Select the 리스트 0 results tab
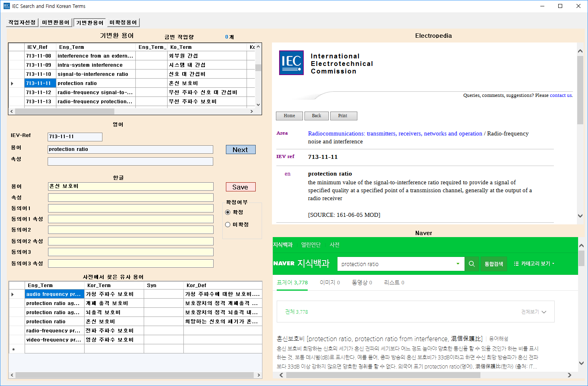 (x=394, y=283)
